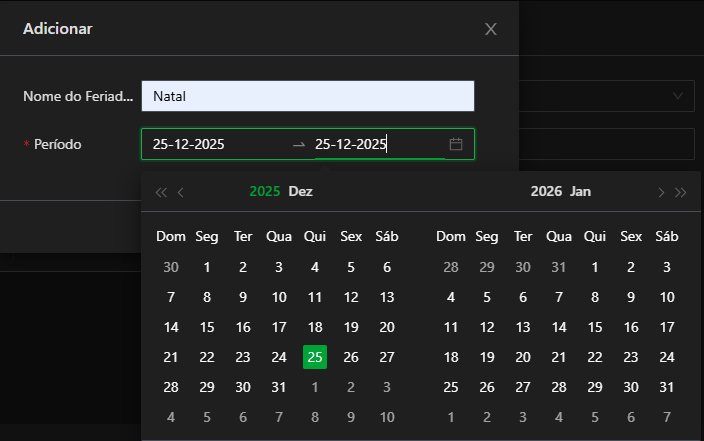The height and width of the screenshot is (441, 704).
Task: Click January 25 in Jan calendar
Action: (451, 387)
